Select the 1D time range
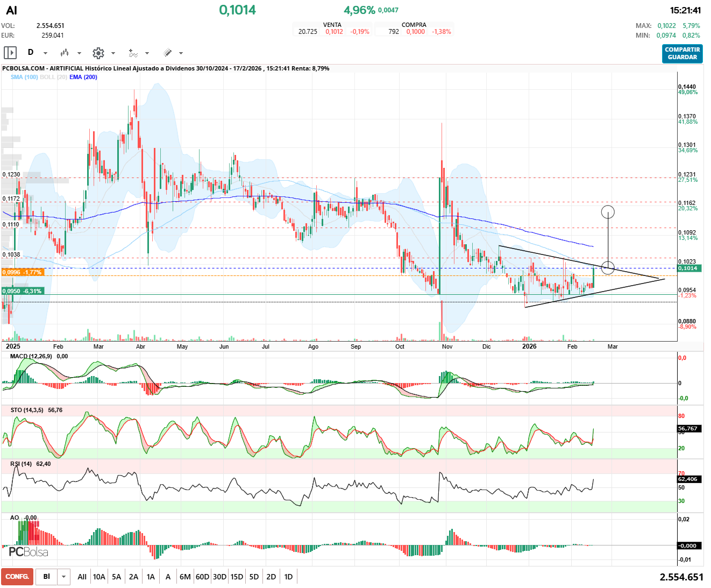 tap(288, 577)
